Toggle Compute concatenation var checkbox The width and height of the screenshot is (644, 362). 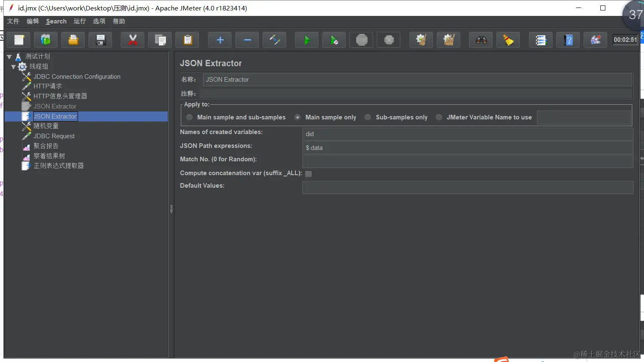coord(308,174)
